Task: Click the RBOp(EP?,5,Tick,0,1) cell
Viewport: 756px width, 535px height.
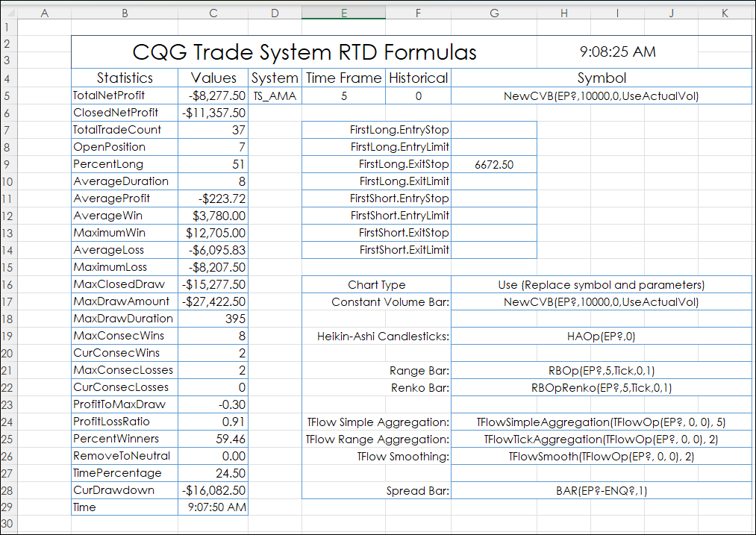Action: pyautogui.click(x=602, y=371)
